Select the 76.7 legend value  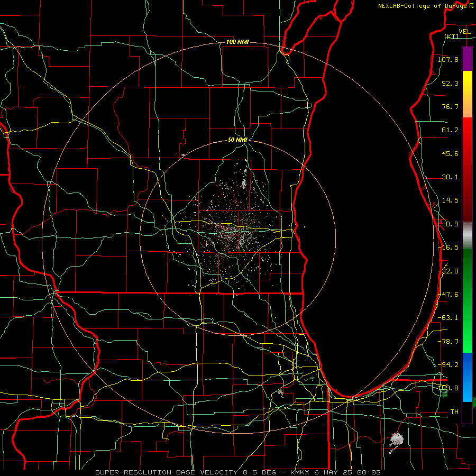tap(450, 106)
